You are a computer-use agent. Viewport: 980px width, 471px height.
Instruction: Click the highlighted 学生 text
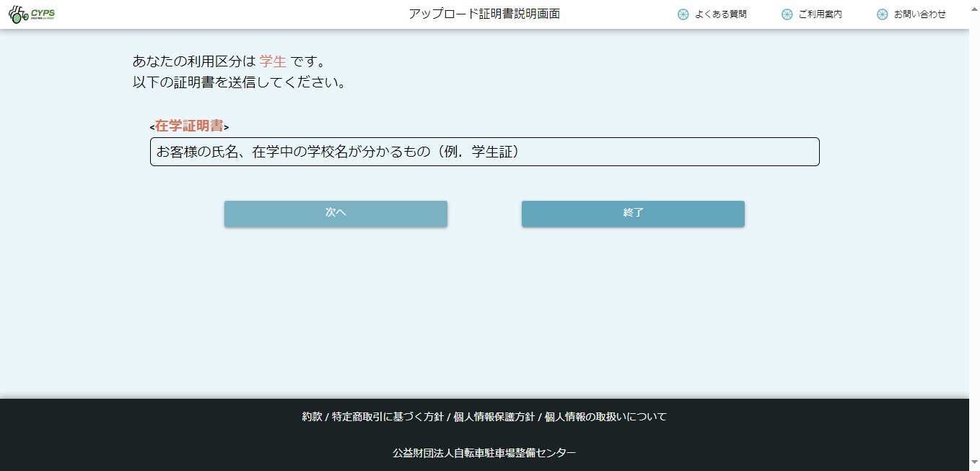pos(273,61)
